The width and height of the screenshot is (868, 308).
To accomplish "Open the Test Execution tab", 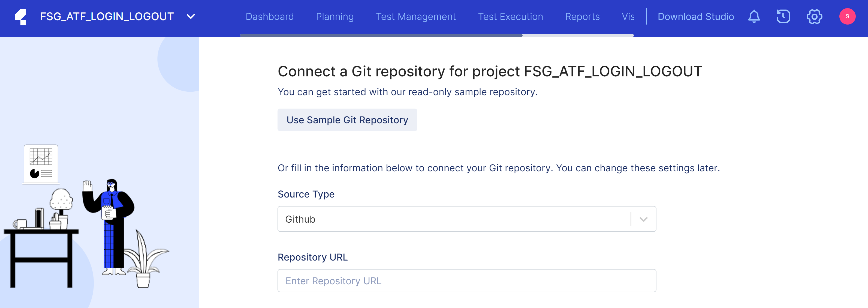I will tap(510, 17).
